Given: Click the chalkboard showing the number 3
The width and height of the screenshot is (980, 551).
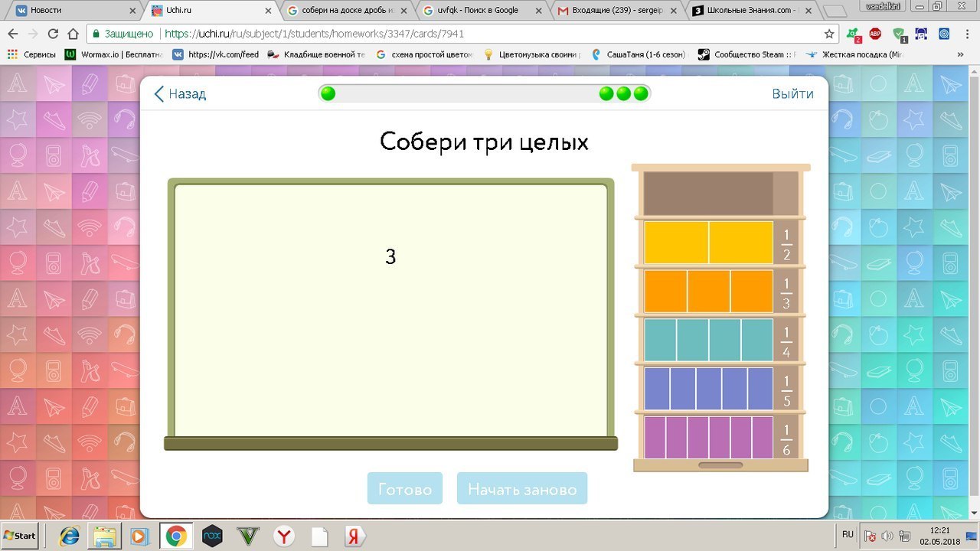Looking at the screenshot, I should click(390, 311).
